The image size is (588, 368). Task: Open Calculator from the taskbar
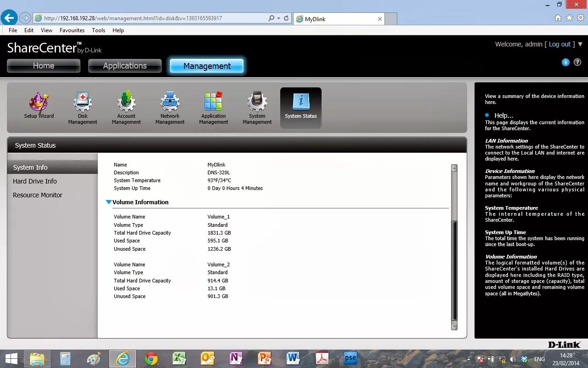pyautogui.click(x=65, y=359)
